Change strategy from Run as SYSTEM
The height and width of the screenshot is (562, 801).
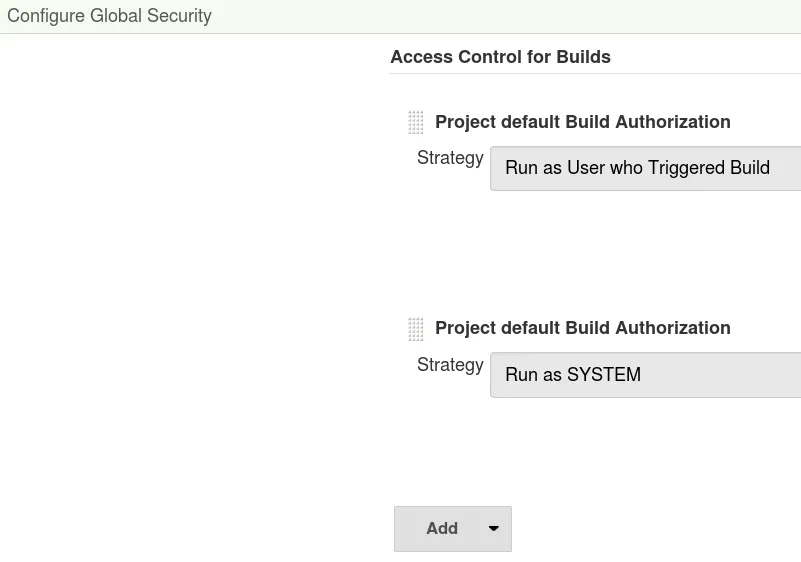645,375
